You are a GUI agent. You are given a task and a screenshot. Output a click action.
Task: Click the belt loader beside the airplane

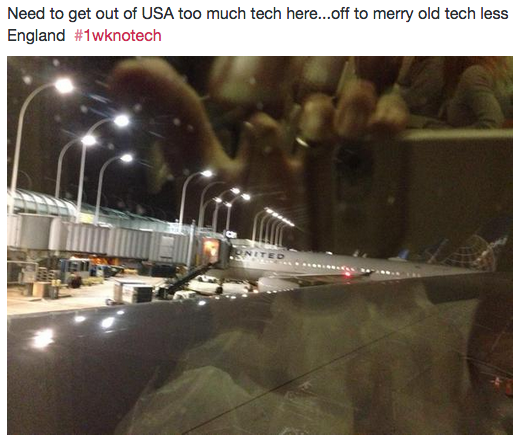[188, 278]
